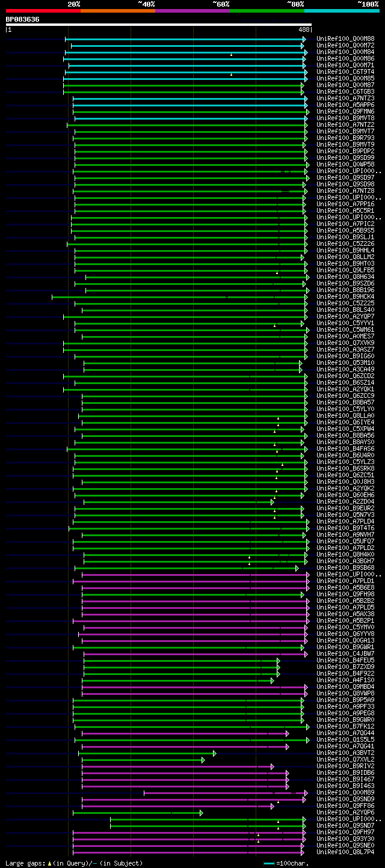
Task: Click the UniRef100_B9MVT8 label
Action: click(345, 118)
